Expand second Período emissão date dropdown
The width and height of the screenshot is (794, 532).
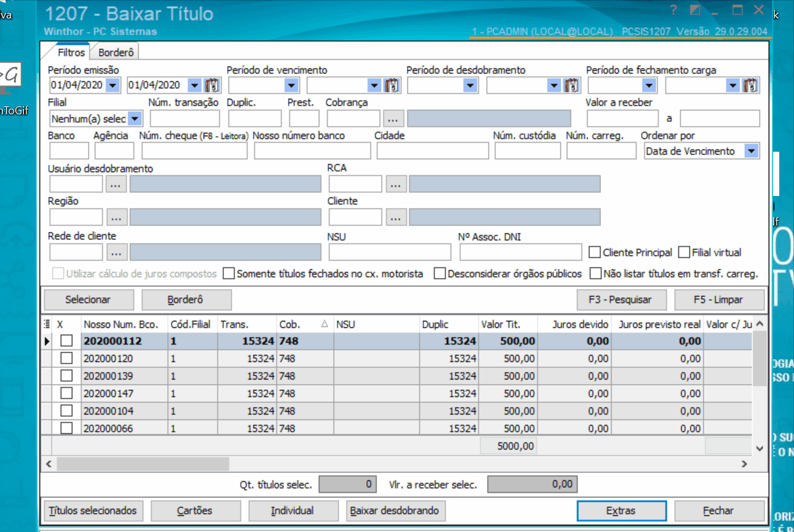coord(194,85)
